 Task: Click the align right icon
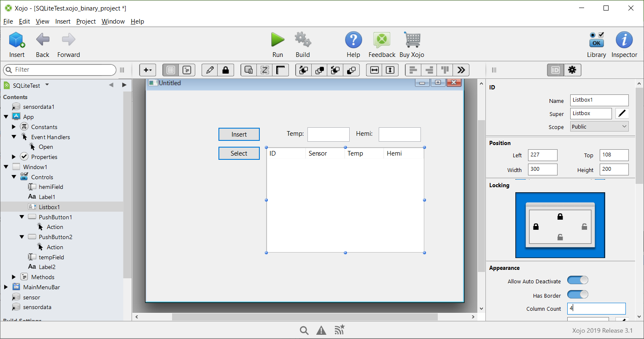(429, 70)
